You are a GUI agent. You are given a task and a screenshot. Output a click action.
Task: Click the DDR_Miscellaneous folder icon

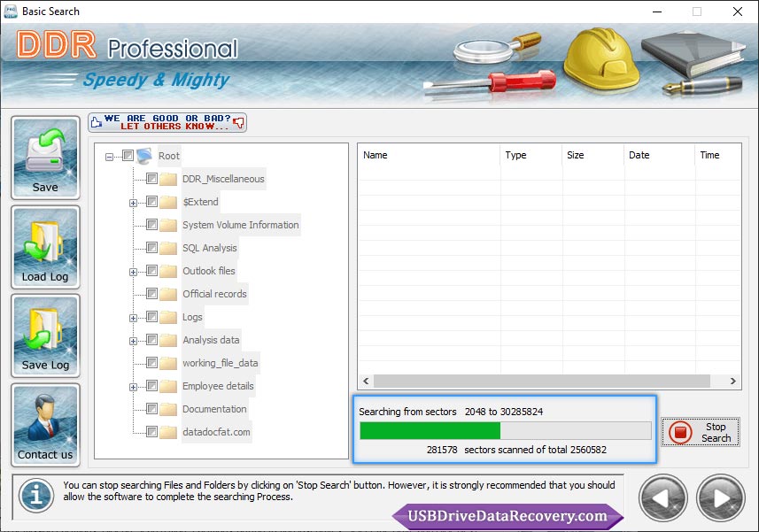point(168,179)
